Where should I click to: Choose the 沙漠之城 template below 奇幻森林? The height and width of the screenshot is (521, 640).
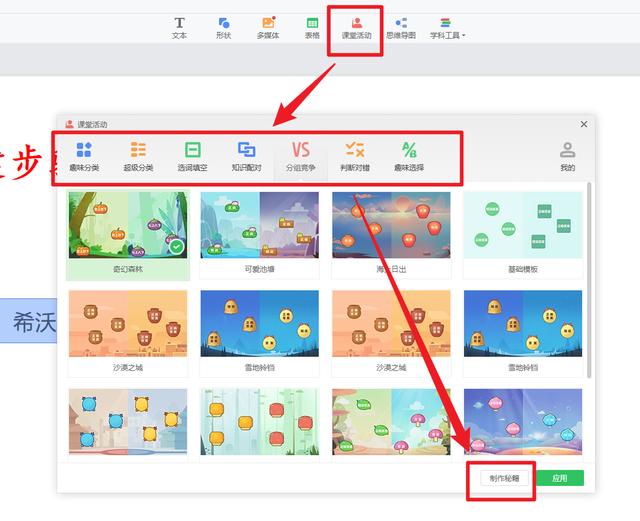128,333
